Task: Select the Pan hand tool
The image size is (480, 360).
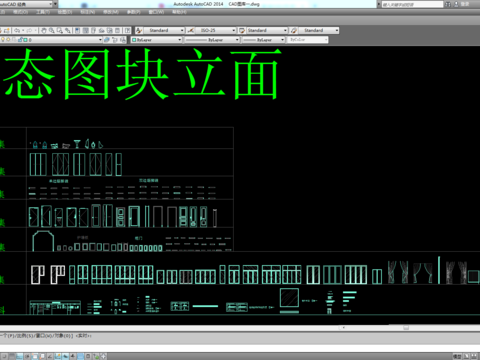Action: [x=44, y=30]
